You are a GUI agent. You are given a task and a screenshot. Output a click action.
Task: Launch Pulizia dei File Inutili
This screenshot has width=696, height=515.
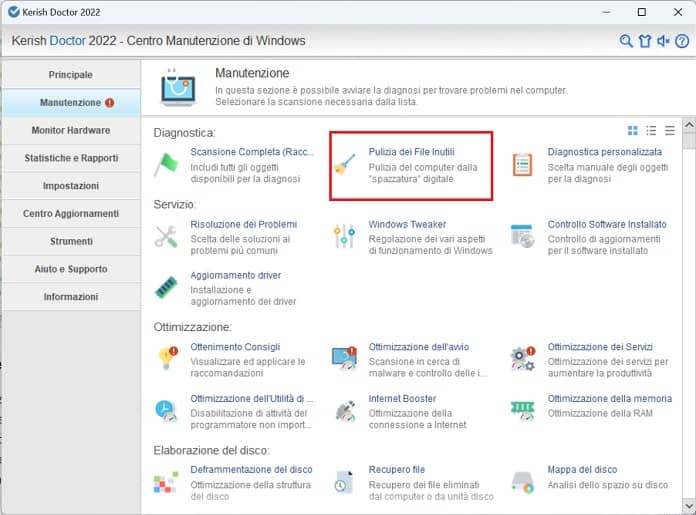point(411,152)
